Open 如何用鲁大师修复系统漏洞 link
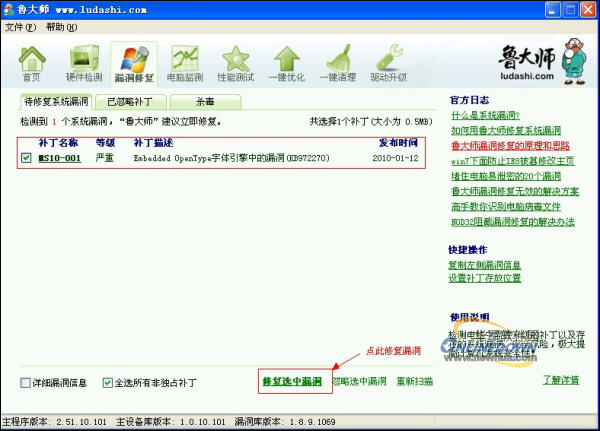The image size is (600, 431). point(506,131)
